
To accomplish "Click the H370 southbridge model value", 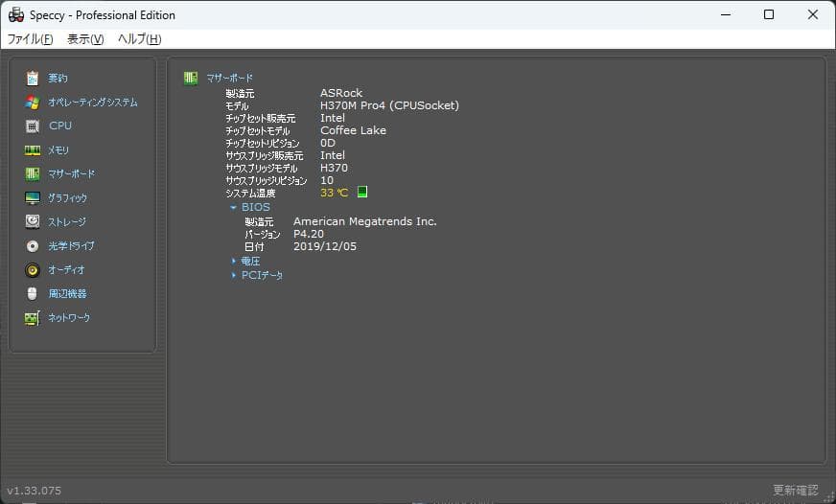I will pyautogui.click(x=334, y=168).
